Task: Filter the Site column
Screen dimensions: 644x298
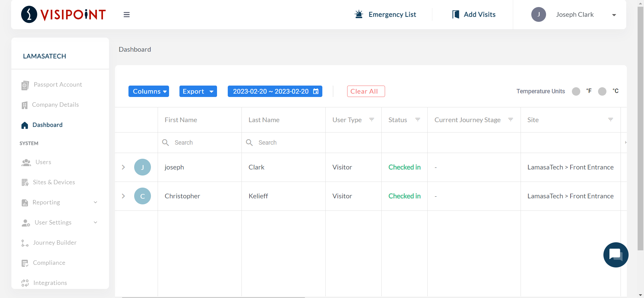Action: click(610, 120)
